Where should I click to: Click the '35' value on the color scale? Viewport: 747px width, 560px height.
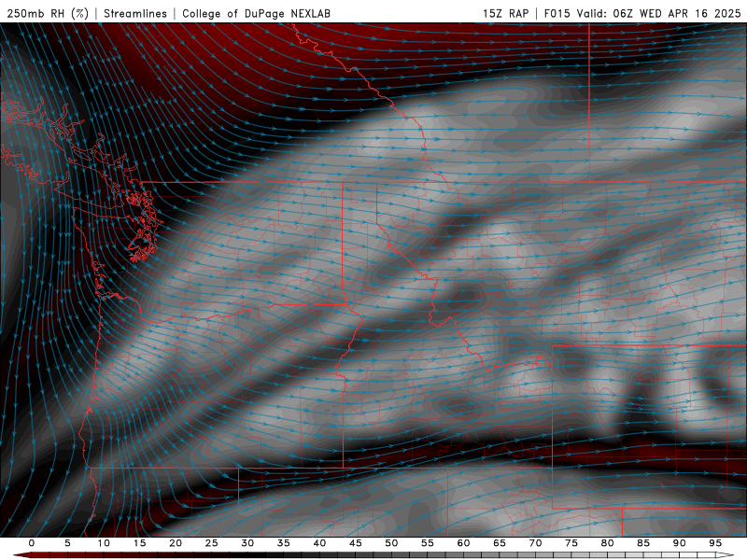284,543
